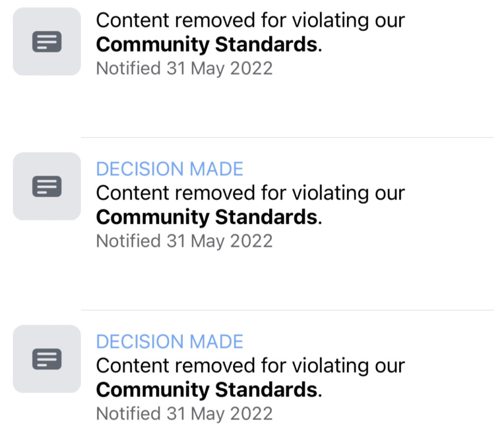Tap the message icon beside the bottom DECISION MADE entry

click(47, 359)
